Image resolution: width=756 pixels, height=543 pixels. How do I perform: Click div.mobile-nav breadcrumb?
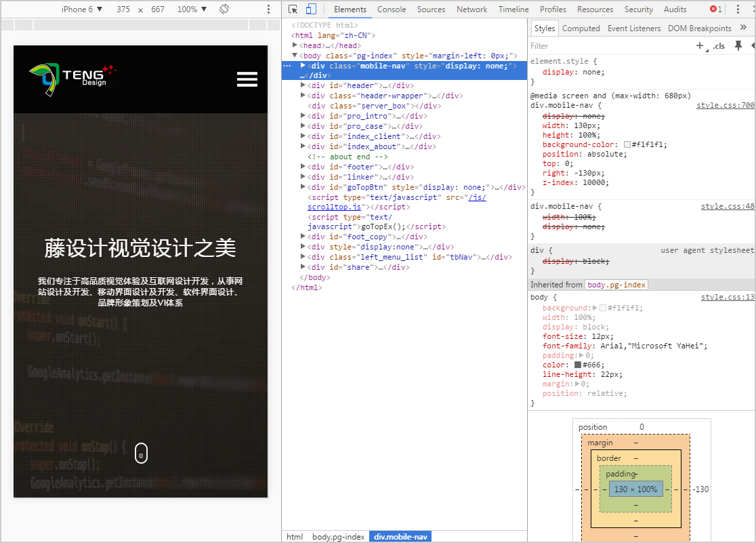pos(400,537)
